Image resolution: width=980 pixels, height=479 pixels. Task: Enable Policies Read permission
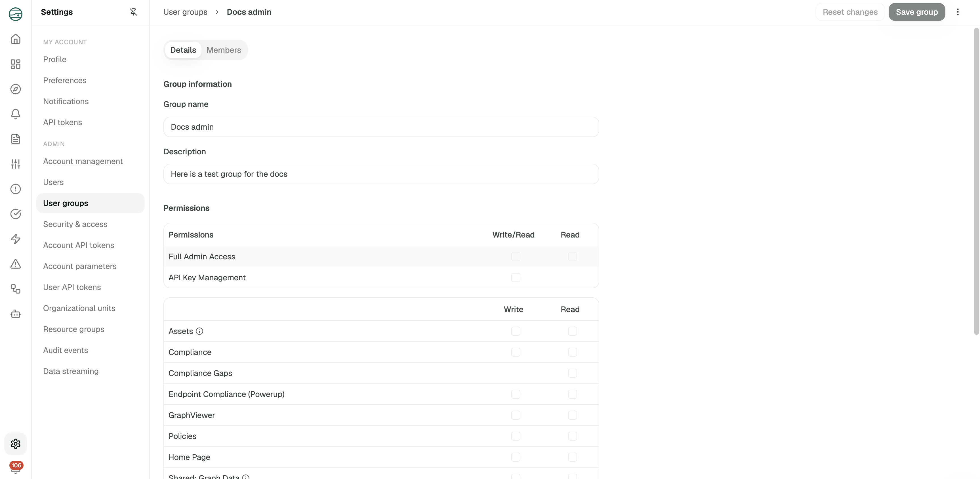572,436
